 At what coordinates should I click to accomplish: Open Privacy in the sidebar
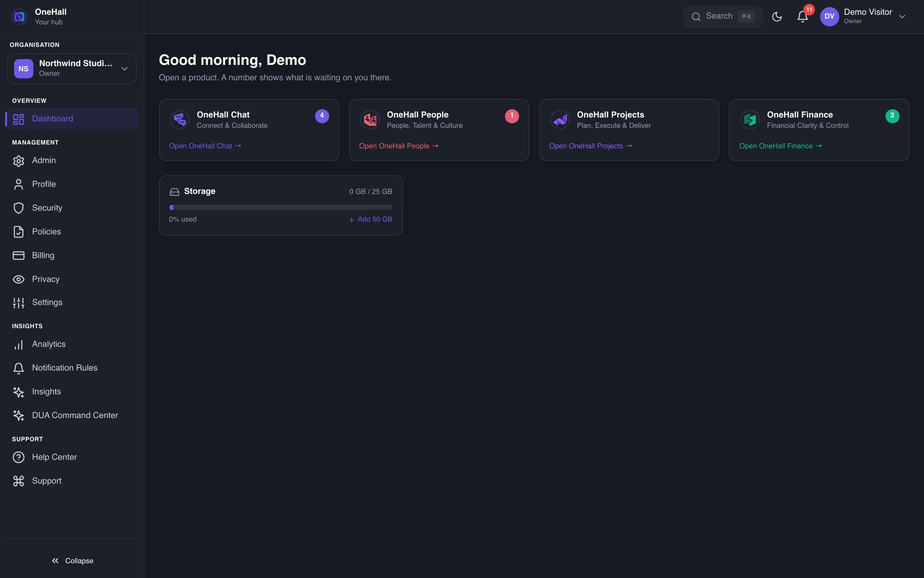pos(72,279)
